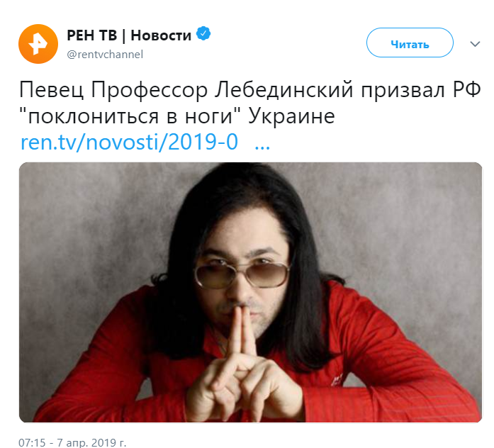This screenshot has height=448, width=494.
Task: Open the @rentvchannel handle
Action: [105, 54]
